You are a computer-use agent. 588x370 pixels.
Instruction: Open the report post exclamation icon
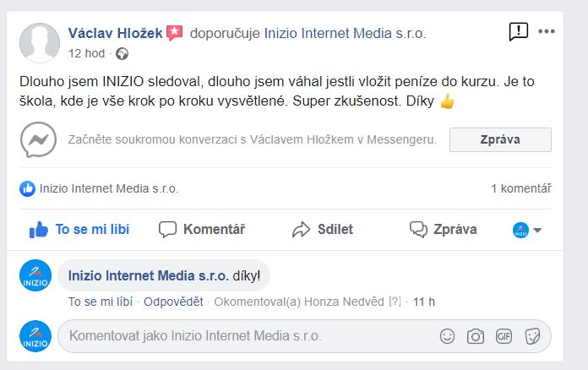tap(518, 31)
